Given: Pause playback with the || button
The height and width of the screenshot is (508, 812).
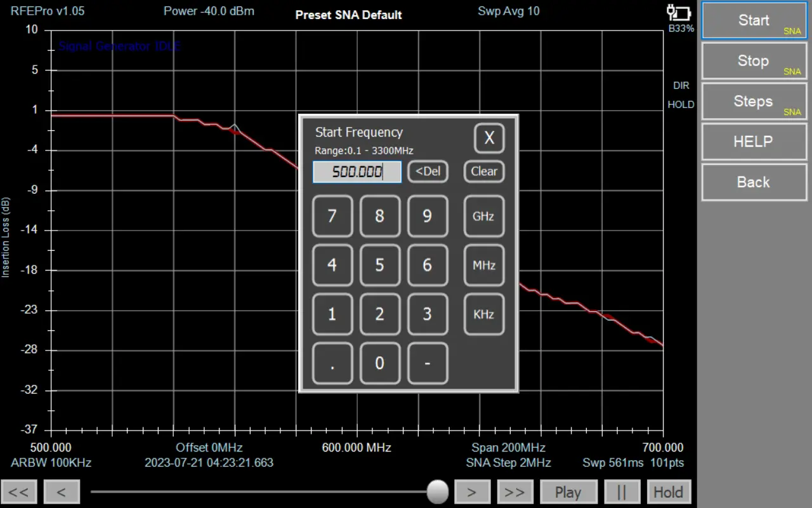Looking at the screenshot, I should (622, 492).
